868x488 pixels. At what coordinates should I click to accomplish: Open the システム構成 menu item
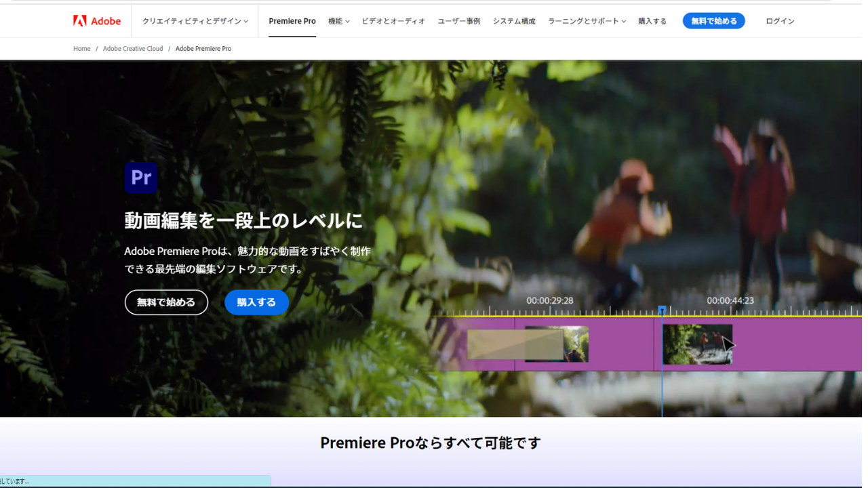click(514, 21)
